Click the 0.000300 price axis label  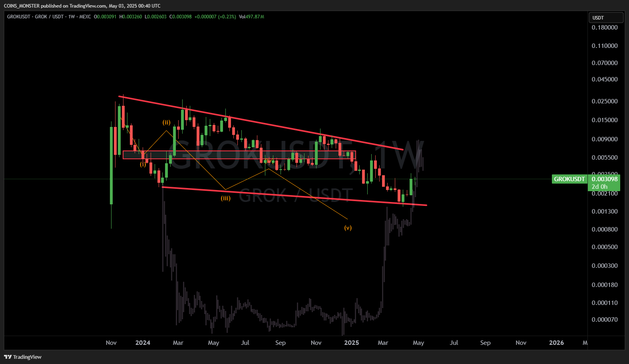(x=605, y=266)
